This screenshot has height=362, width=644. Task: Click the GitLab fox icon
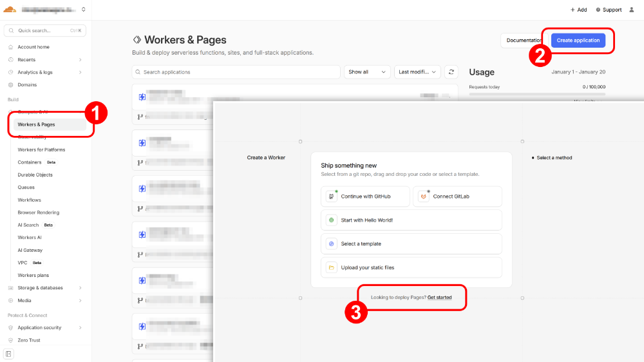[x=424, y=196]
